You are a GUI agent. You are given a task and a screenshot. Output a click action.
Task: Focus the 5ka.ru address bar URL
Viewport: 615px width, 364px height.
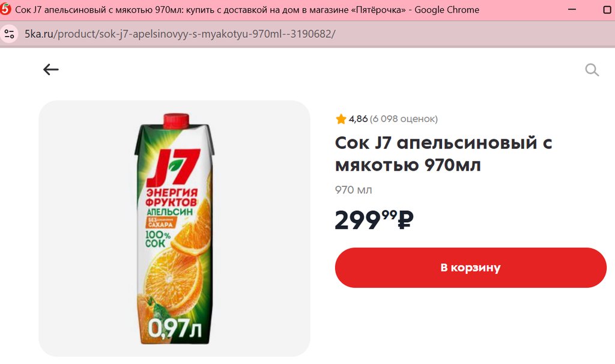coord(180,34)
